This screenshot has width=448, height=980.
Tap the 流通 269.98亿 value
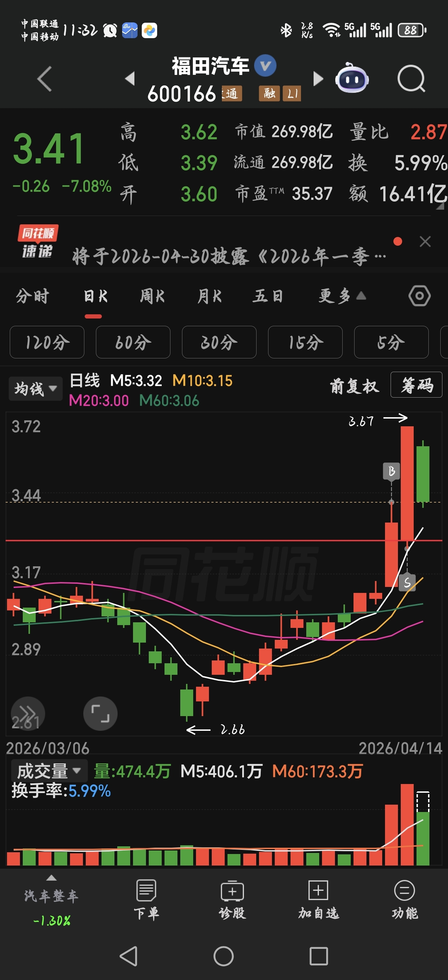point(283,162)
